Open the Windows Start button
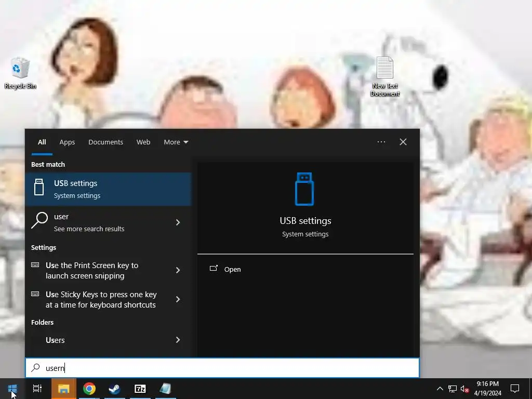This screenshot has width=532, height=399. pos(12,389)
